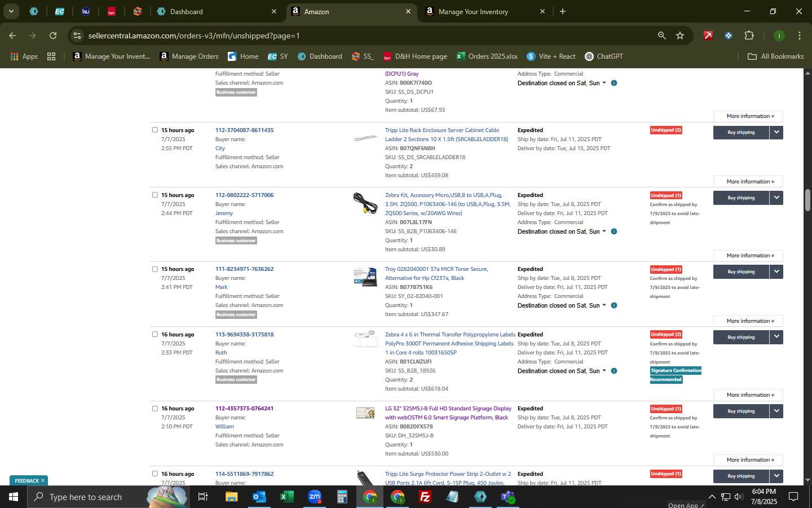Open the Chrome three-dot menu
This screenshot has height=508, width=812.
(x=799, y=36)
